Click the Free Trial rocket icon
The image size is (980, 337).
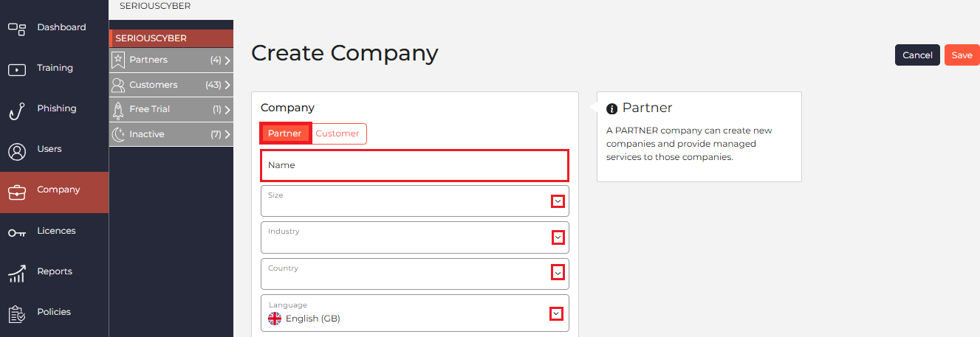[117, 110]
